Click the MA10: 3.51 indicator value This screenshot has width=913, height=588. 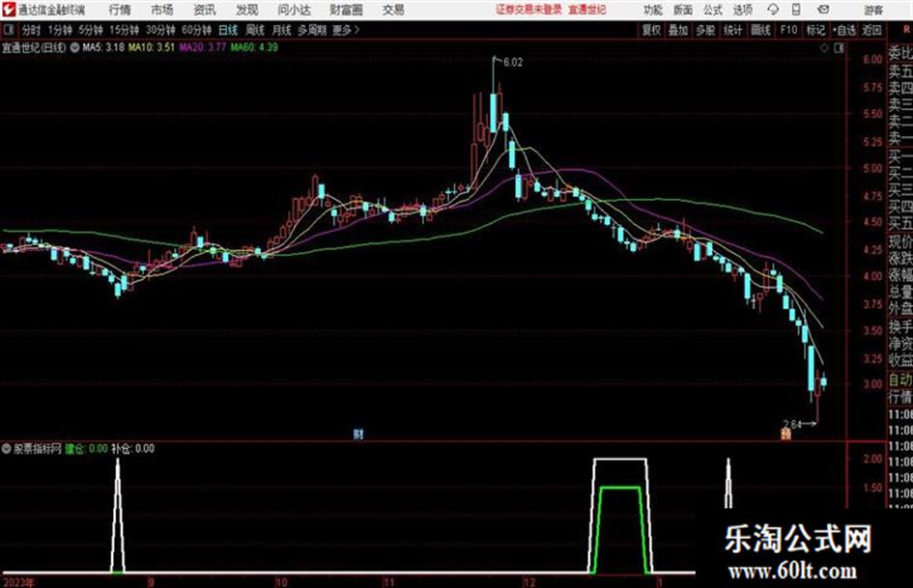[152, 47]
